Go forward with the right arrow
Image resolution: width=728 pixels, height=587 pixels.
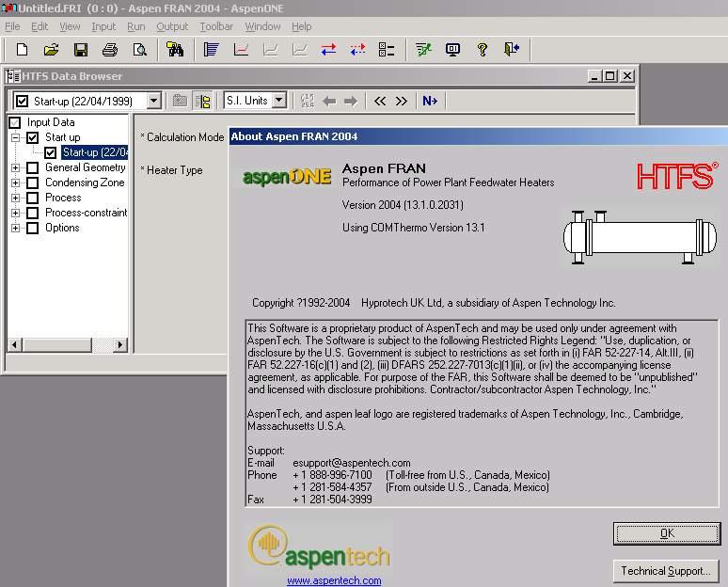pyautogui.click(x=351, y=101)
